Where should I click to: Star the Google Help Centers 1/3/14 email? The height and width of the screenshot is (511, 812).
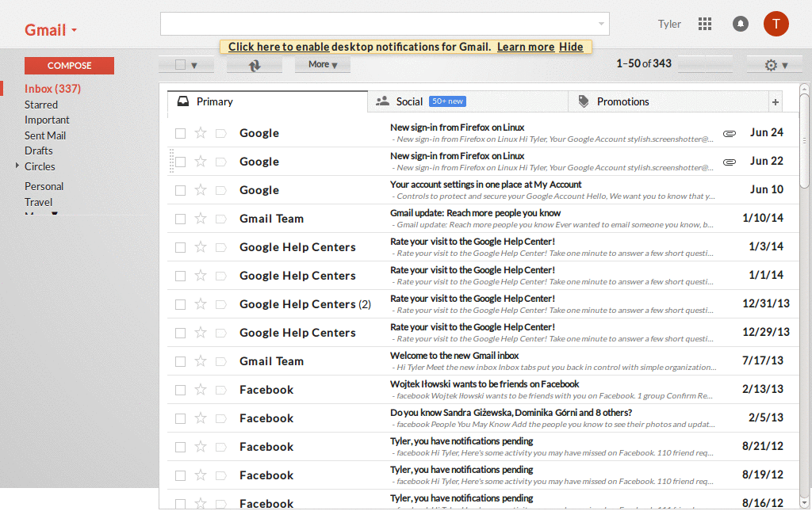(201, 246)
